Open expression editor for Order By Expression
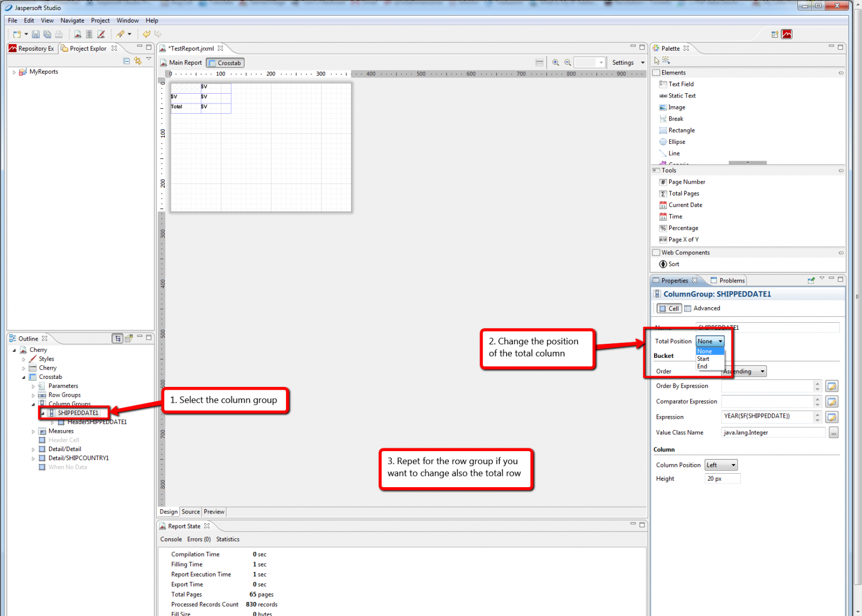Viewport: 862px width, 616px height. [x=832, y=386]
